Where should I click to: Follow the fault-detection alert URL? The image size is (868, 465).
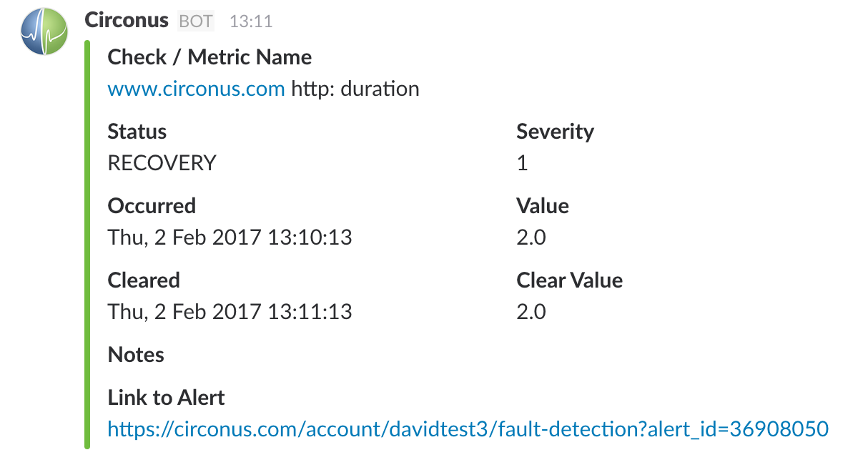[468, 429]
